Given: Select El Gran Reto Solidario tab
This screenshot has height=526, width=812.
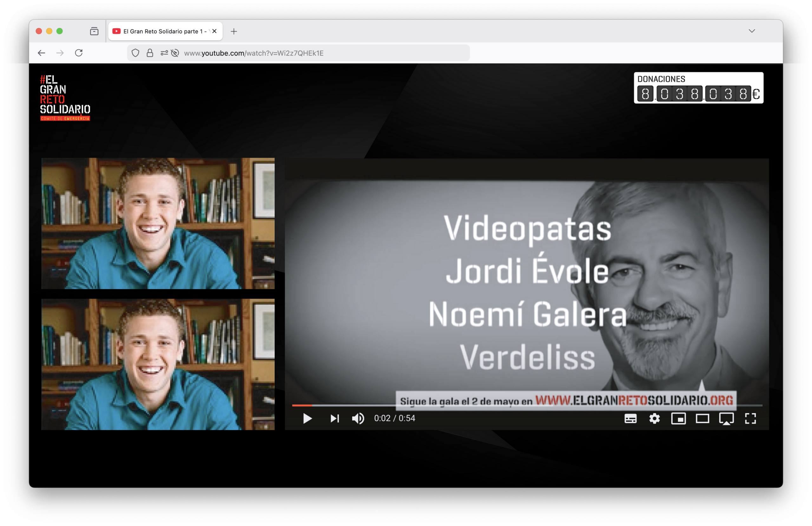Looking at the screenshot, I should (160, 31).
